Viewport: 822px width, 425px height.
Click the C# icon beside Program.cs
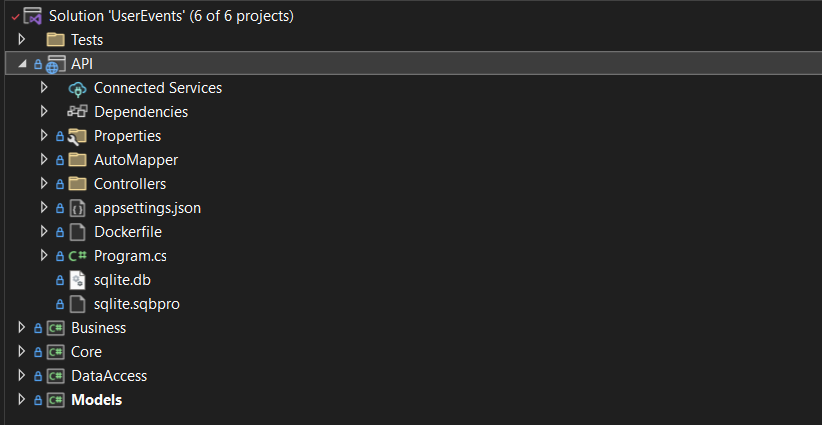coord(78,256)
